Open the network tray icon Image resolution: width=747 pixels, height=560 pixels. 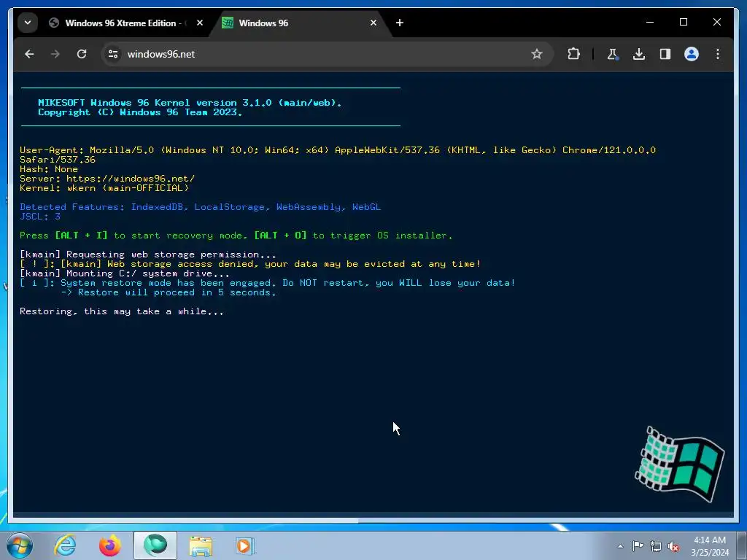click(x=656, y=546)
